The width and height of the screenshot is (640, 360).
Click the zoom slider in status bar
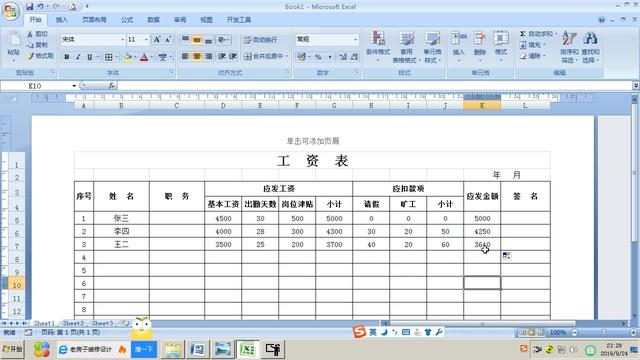pyautogui.click(x=604, y=333)
